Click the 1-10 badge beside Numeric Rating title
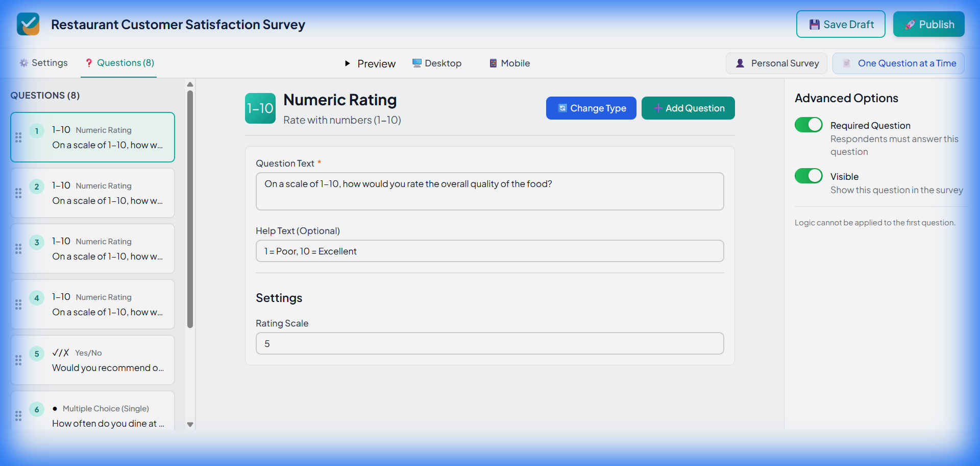Viewport: 980px width, 466px height. [260, 108]
